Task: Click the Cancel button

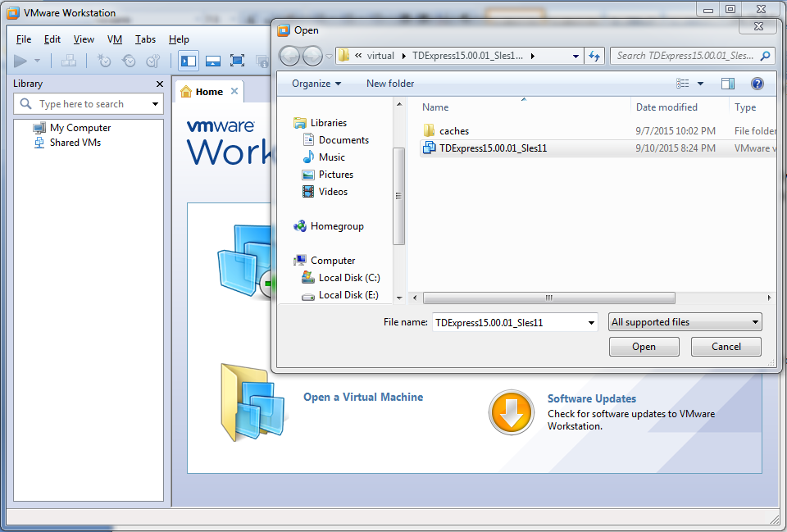Action: (726, 347)
